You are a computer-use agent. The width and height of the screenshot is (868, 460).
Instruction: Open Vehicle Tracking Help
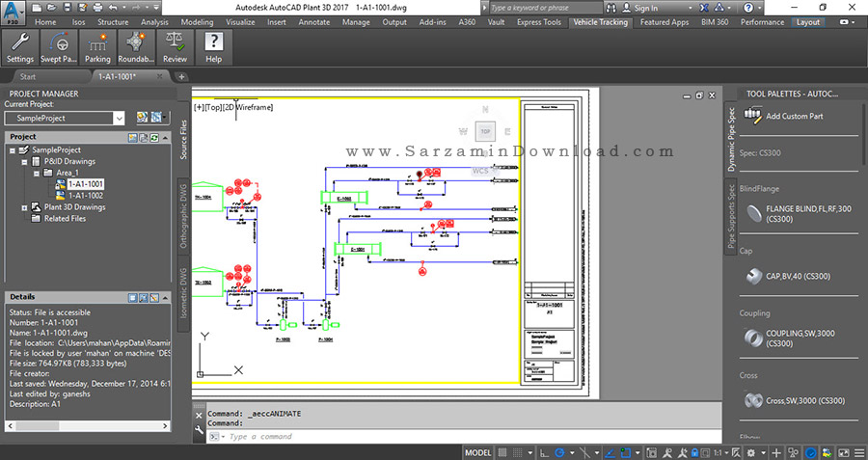214,47
